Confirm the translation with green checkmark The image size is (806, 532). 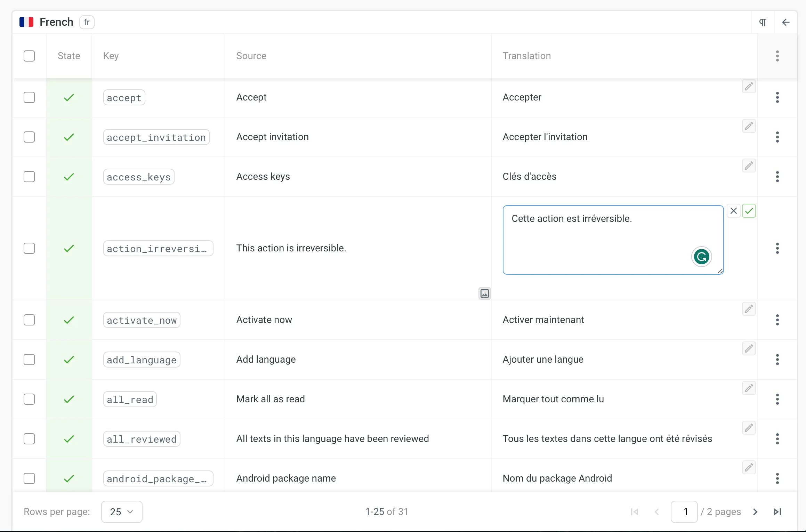[x=749, y=211]
